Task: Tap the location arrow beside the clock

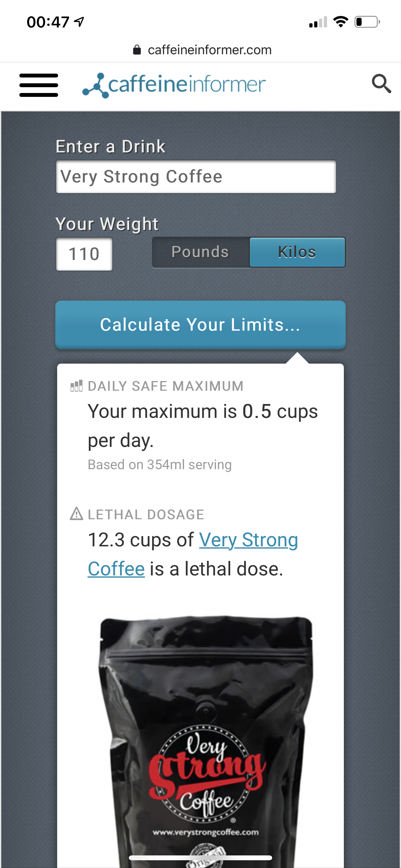Action: click(79, 22)
